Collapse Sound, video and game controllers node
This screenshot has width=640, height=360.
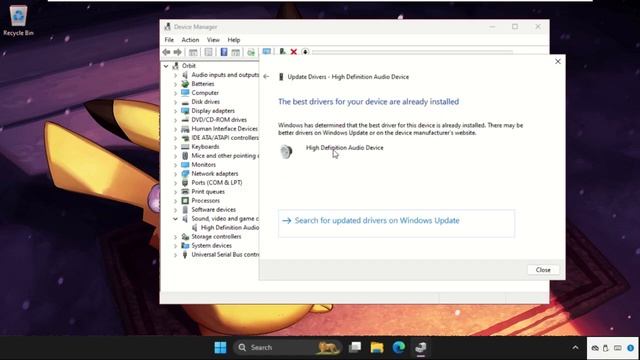[176, 219]
